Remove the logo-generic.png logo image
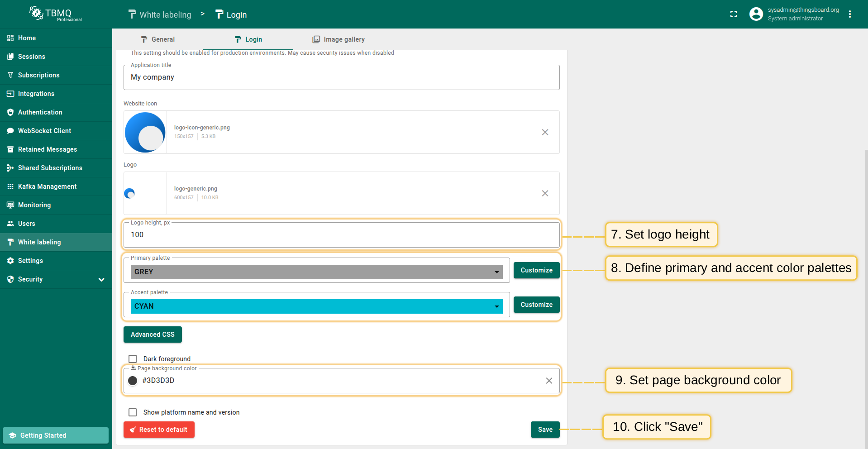Screen dimensions: 868x449 pyautogui.click(x=545, y=193)
